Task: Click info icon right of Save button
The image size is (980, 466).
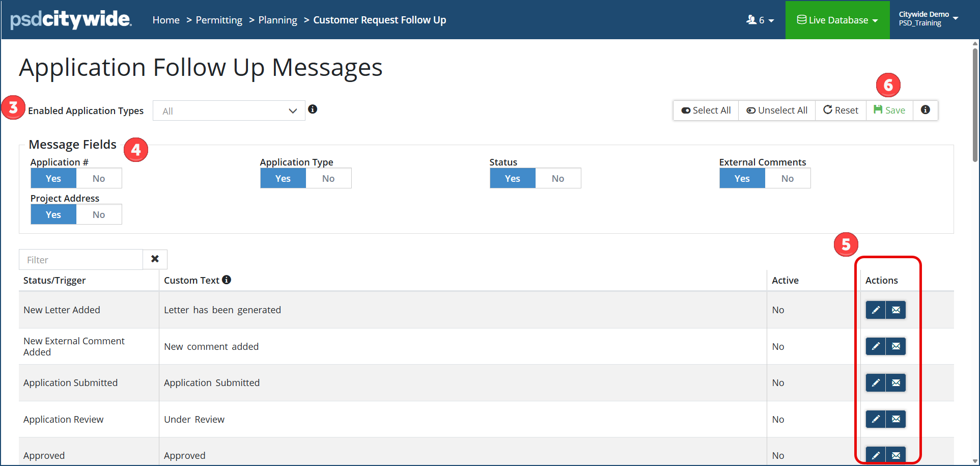Action: [x=925, y=110]
